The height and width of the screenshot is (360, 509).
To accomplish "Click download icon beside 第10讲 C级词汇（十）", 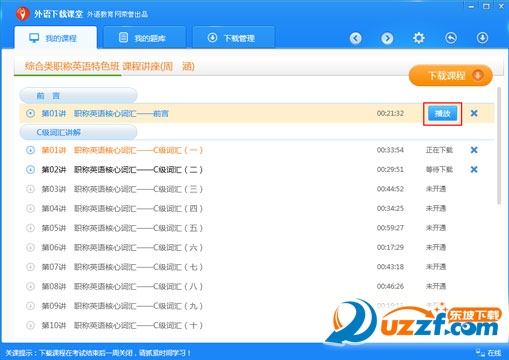I will point(30,325).
